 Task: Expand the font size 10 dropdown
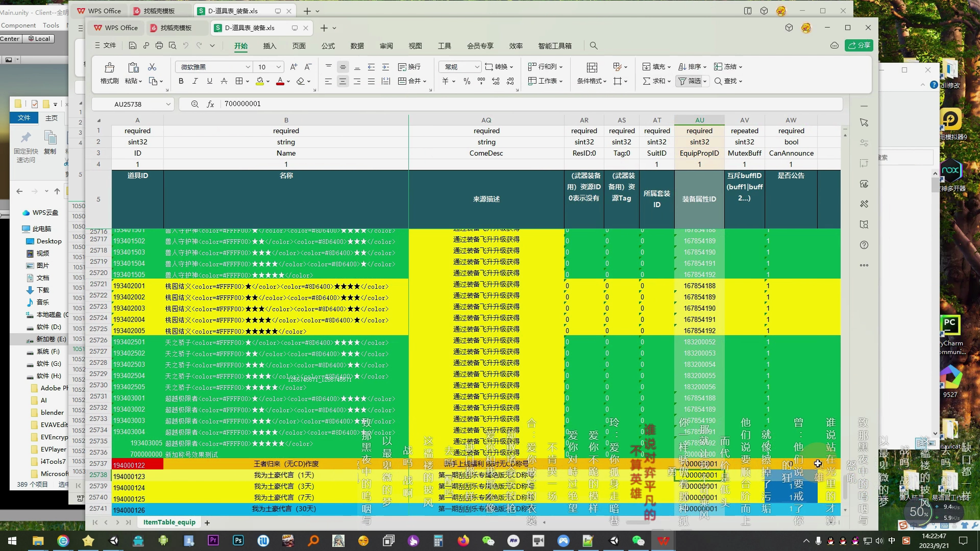pyautogui.click(x=278, y=67)
